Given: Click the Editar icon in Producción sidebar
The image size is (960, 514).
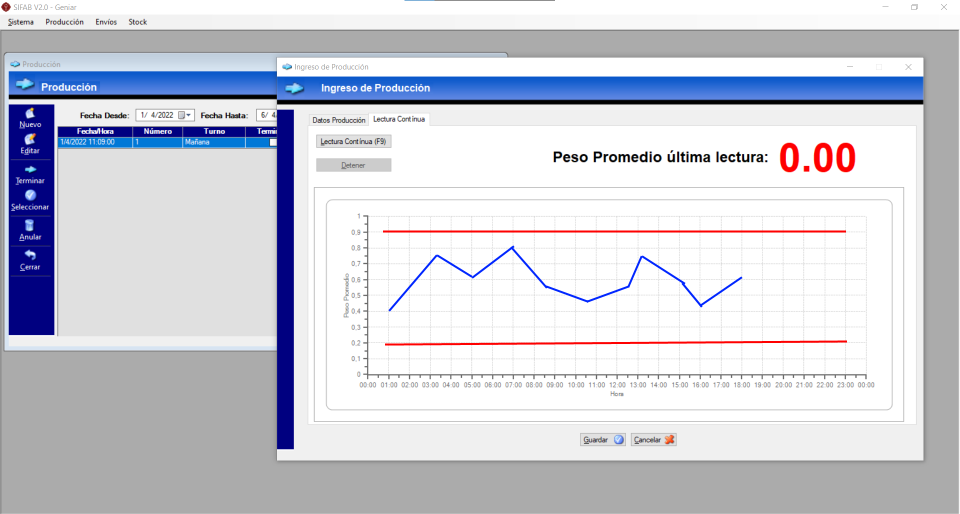Looking at the screenshot, I should click(x=29, y=140).
